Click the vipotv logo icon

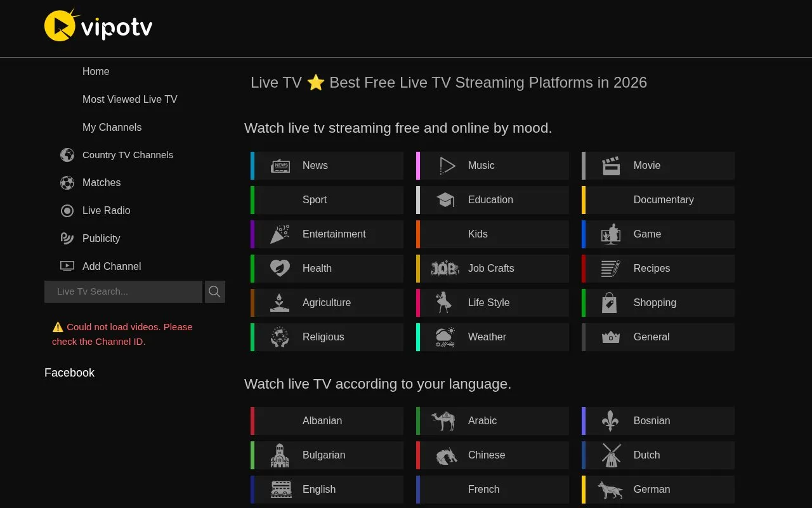(x=98, y=25)
